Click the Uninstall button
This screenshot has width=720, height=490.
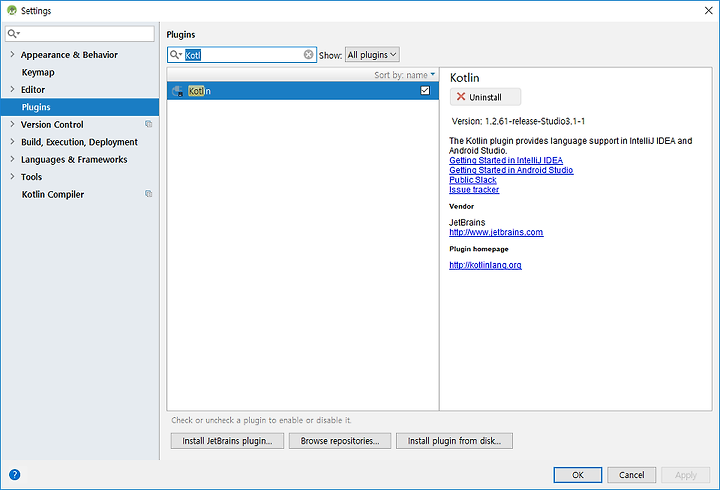click(485, 97)
